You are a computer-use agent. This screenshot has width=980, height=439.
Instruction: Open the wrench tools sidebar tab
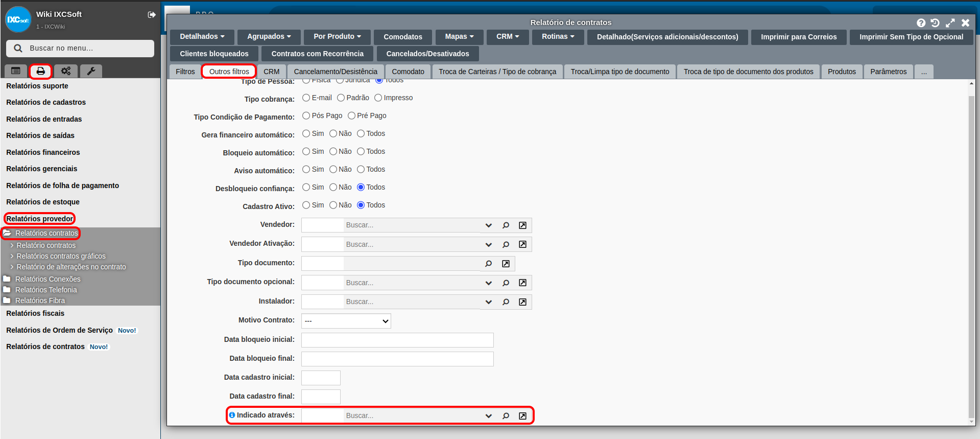coord(91,71)
